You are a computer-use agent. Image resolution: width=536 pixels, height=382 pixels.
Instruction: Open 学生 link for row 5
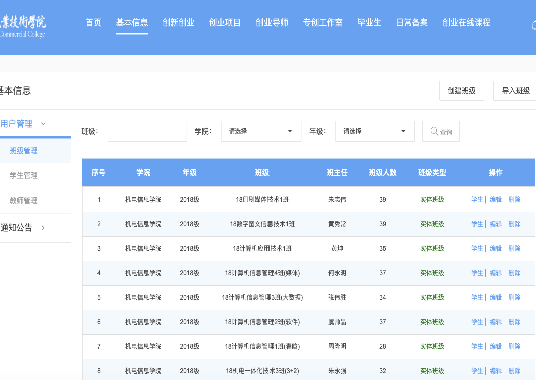(477, 297)
